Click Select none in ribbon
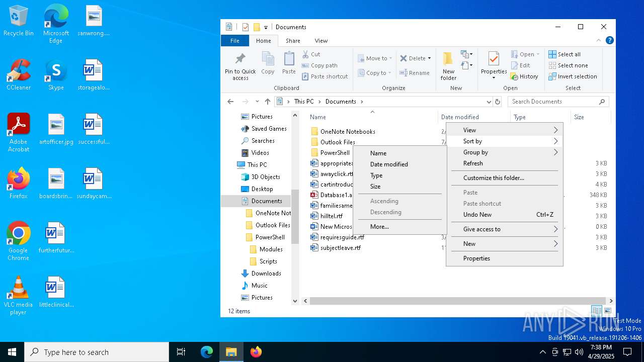The width and height of the screenshot is (644, 362). (568, 65)
